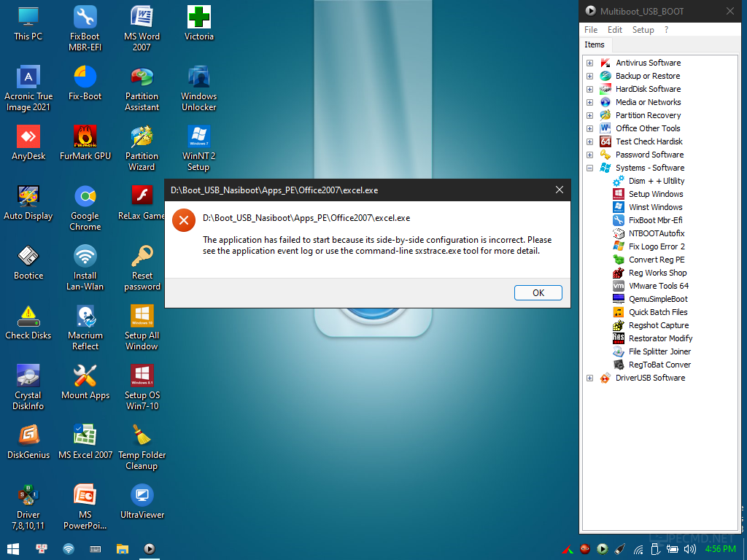Expand the DriverUSB Software node
Image resolution: width=747 pixels, height=560 pixels.
pos(589,378)
